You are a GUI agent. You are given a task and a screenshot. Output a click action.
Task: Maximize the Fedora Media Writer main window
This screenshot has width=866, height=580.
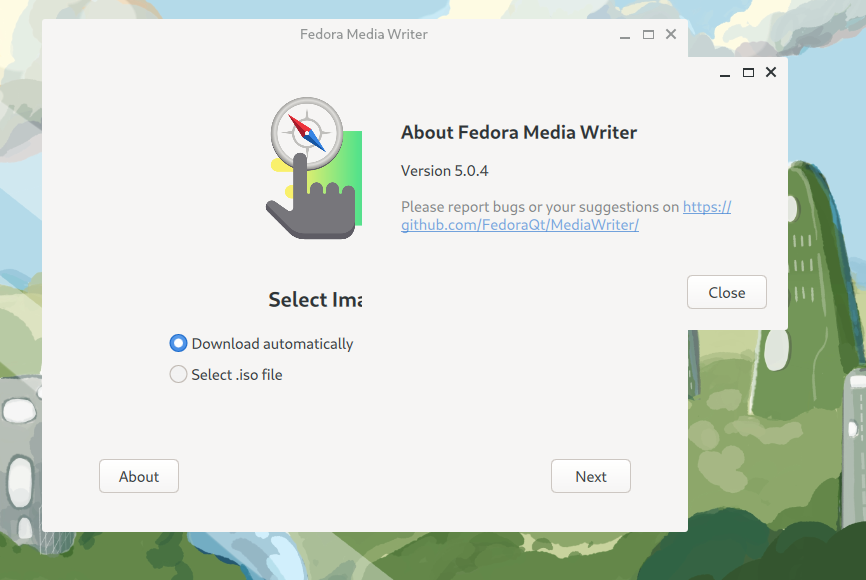click(x=648, y=34)
